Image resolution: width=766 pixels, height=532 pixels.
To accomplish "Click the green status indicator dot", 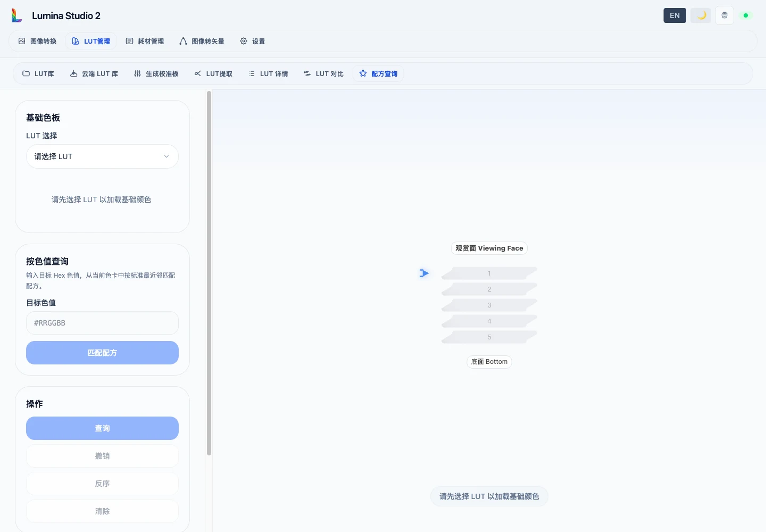I will click(746, 15).
